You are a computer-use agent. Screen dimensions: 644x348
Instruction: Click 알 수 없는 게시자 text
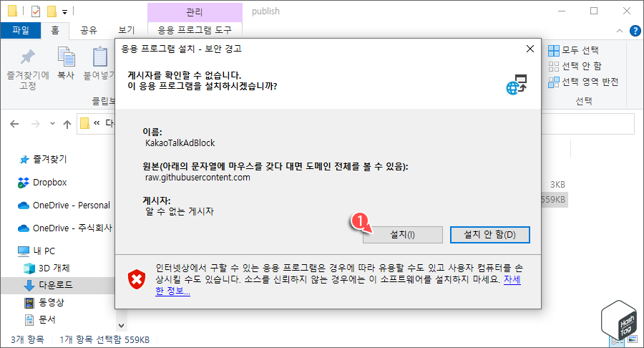click(x=180, y=212)
